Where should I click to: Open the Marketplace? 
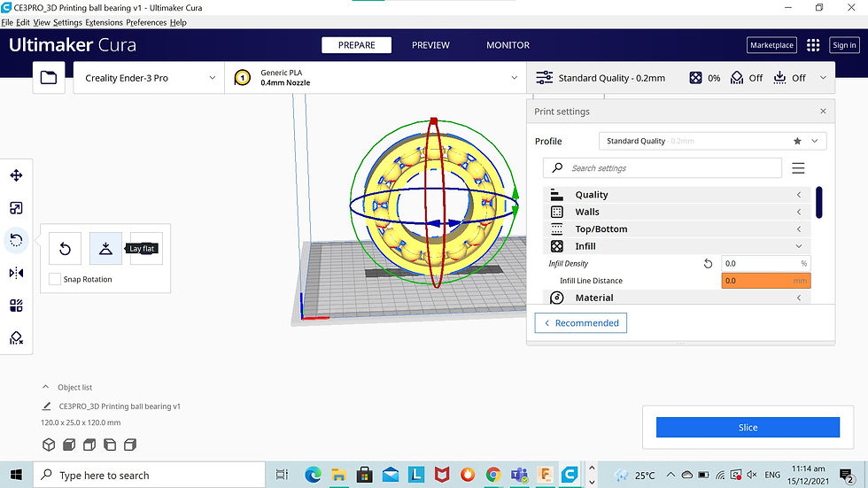click(x=771, y=45)
